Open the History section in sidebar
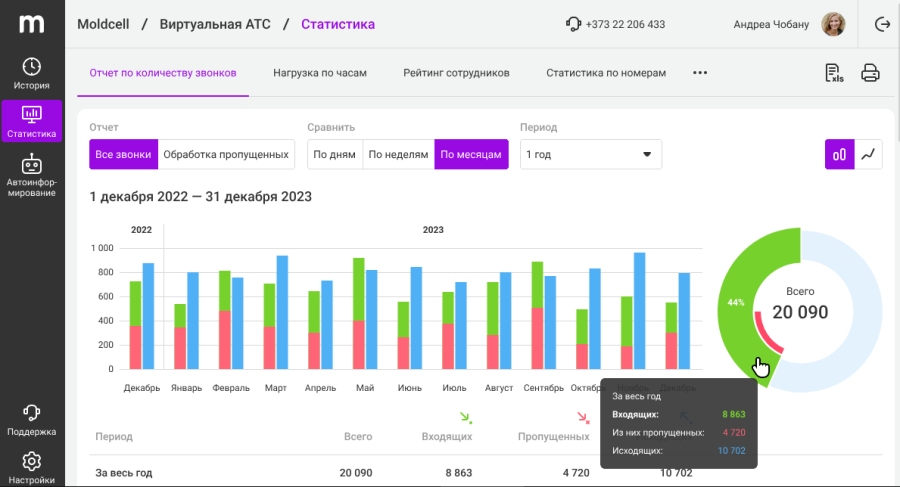Image resolution: width=900 pixels, height=487 pixels. pos(31,73)
